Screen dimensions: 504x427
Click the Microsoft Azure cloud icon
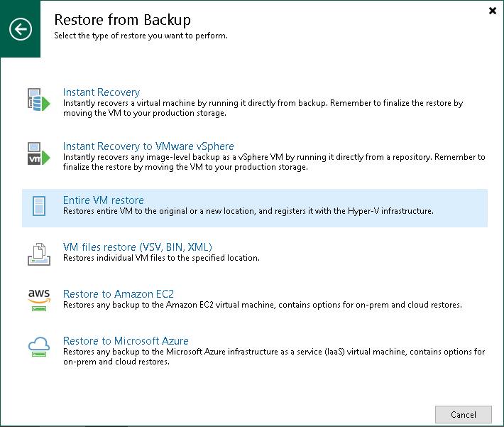(x=39, y=347)
